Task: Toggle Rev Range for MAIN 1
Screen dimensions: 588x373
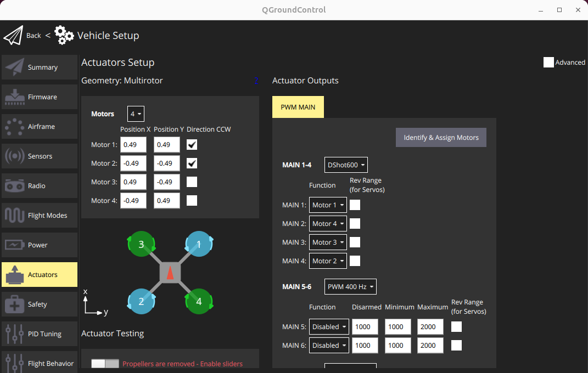Action: click(355, 205)
